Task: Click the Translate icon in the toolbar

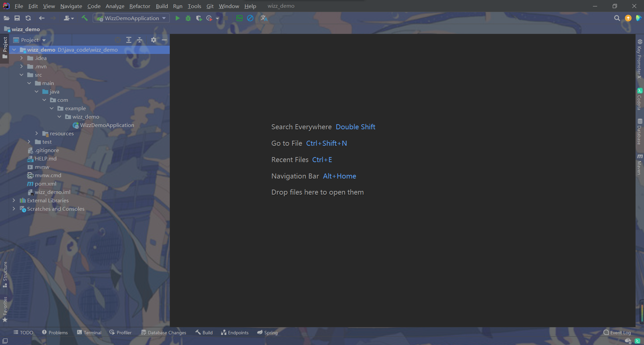Action: pos(264,18)
